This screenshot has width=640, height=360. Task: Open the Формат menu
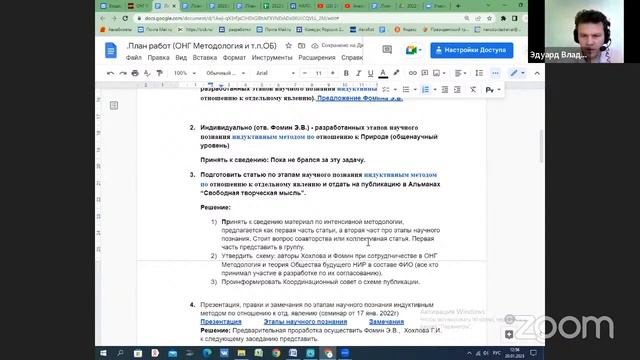234,58
